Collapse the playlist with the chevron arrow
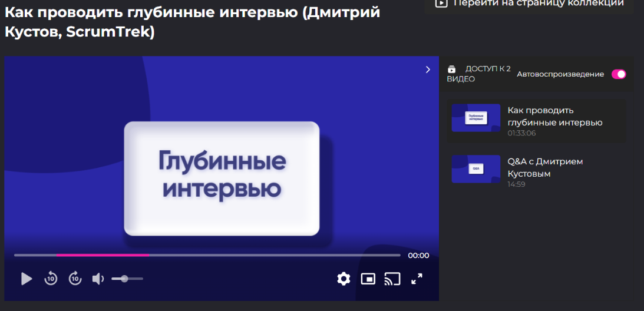Screen dimensions: 644x311 428,70
